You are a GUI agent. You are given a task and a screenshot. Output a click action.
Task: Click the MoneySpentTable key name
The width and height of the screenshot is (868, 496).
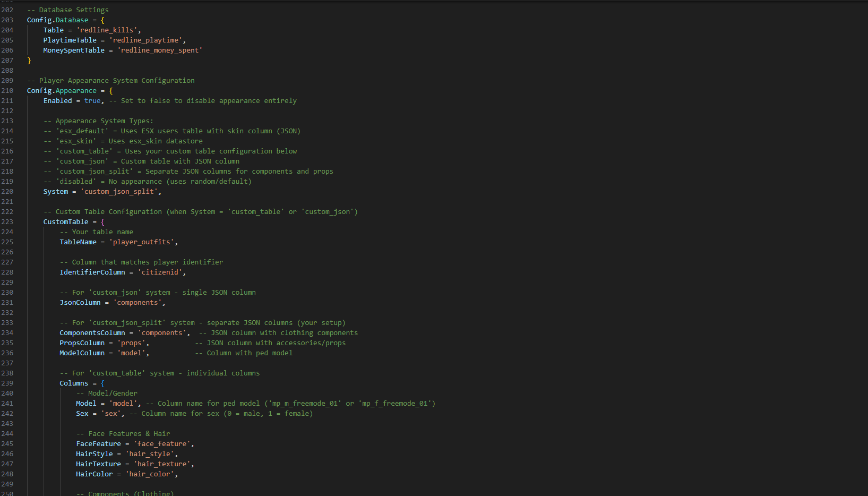(74, 50)
